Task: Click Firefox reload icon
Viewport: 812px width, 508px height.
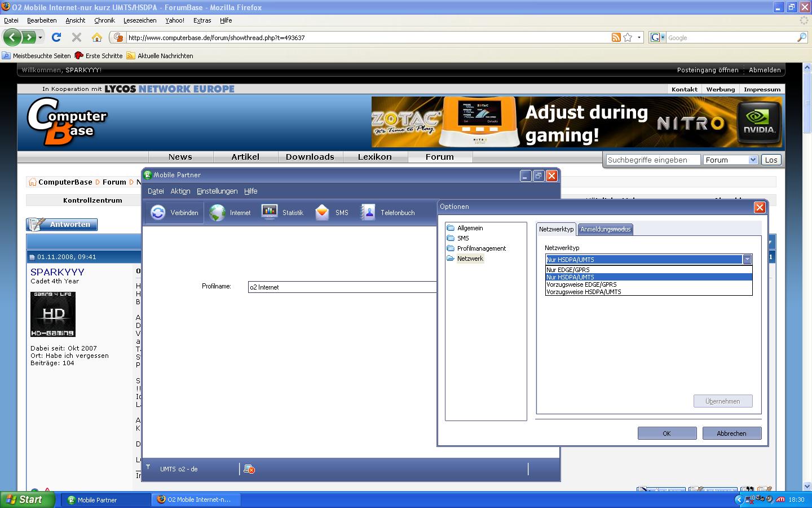Action: pyautogui.click(x=56, y=37)
